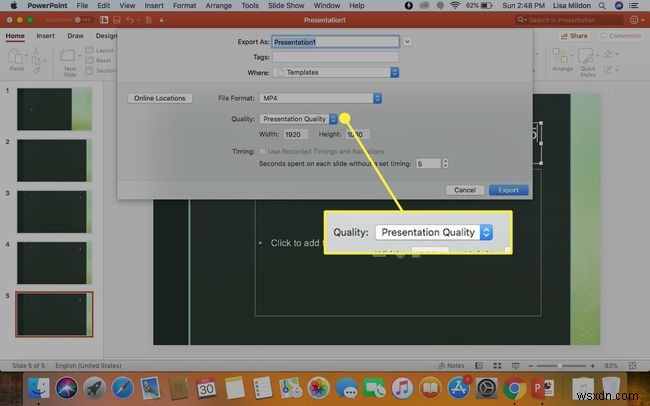The height and width of the screenshot is (406, 650).
Task: Click the Cut scissors icon
Action: pyautogui.click(x=36, y=51)
